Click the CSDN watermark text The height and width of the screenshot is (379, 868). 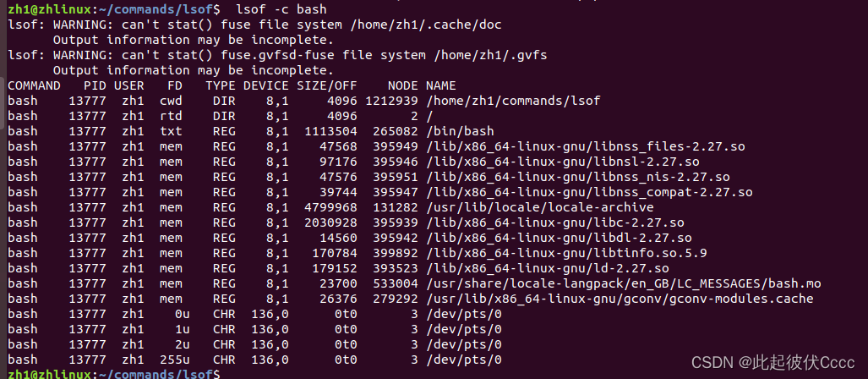point(775,362)
